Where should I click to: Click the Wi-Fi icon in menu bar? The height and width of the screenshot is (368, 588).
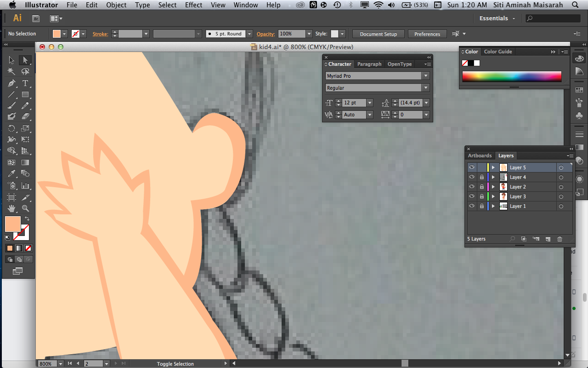[379, 5]
